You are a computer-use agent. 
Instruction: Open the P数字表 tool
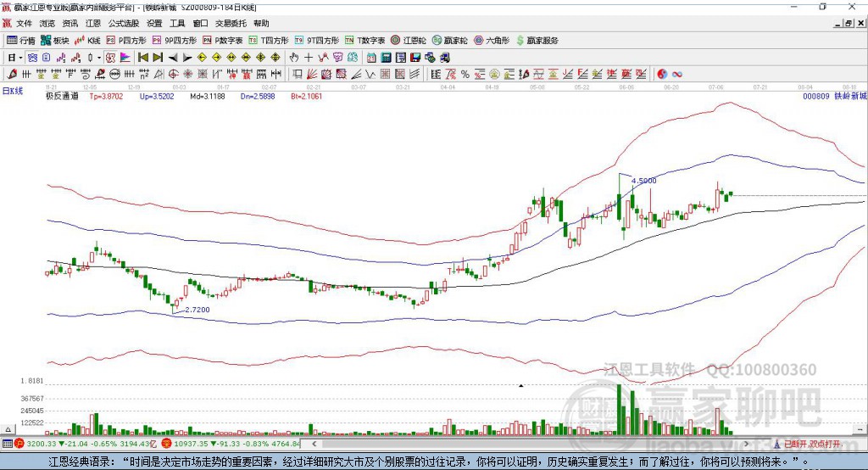223,41
